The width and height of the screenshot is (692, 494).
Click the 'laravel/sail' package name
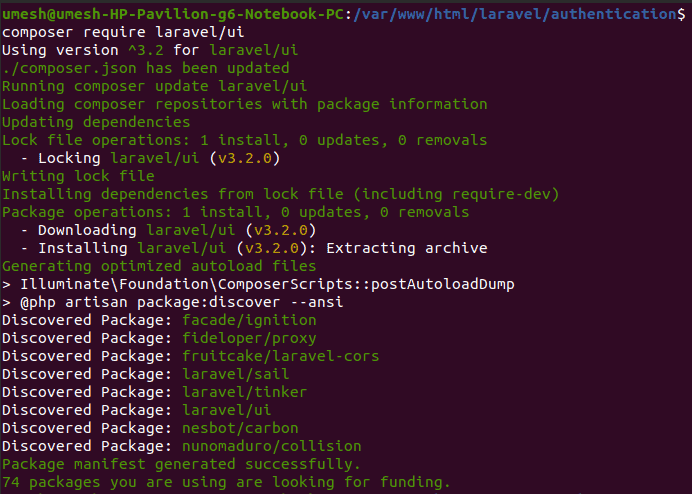coord(236,374)
